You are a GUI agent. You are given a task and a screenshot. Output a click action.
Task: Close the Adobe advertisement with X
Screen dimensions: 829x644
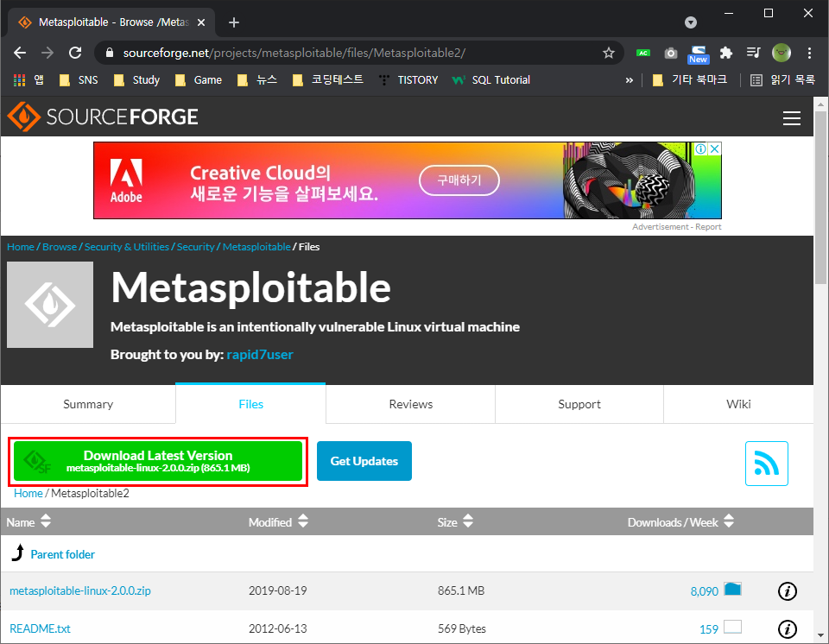tap(715, 149)
